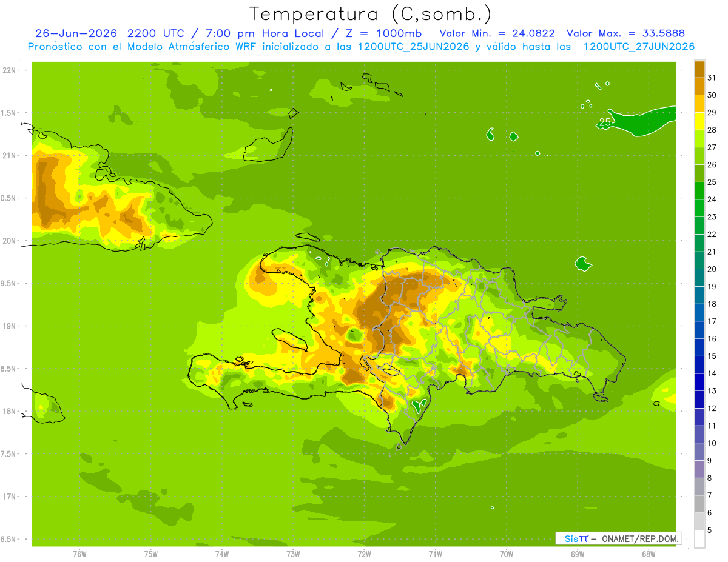
Task: Click "1200UTC_25JUN2026" initialization time
Action: pyautogui.click(x=413, y=47)
